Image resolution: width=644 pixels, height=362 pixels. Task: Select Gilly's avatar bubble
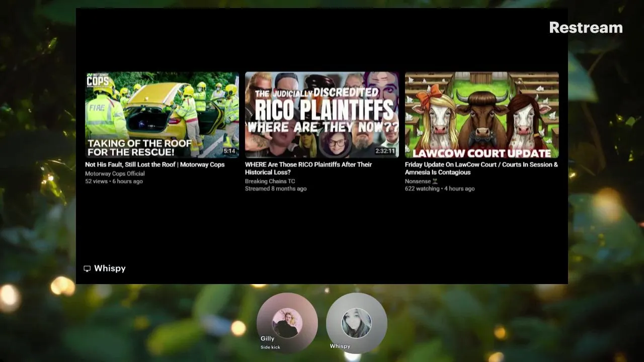[x=287, y=323]
